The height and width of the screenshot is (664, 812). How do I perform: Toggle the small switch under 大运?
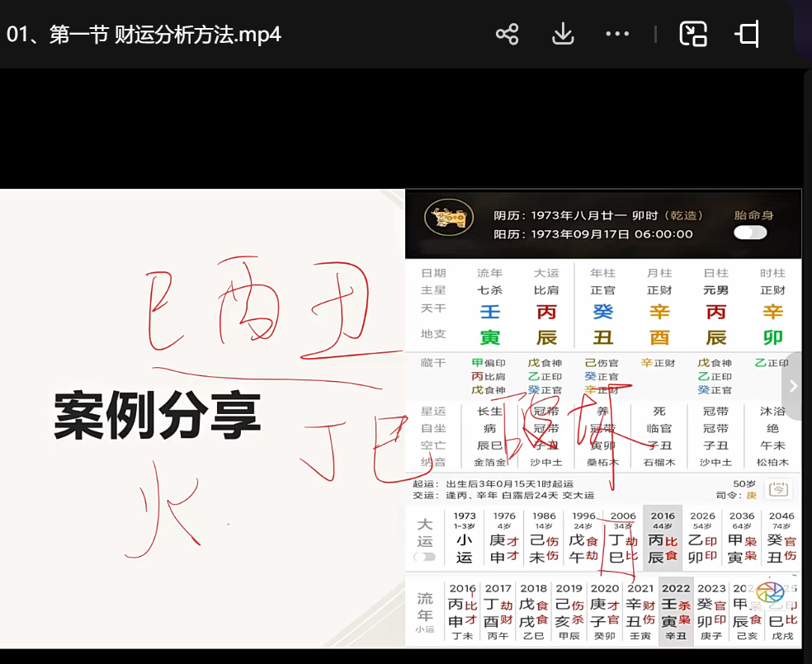pyautogui.click(x=425, y=557)
